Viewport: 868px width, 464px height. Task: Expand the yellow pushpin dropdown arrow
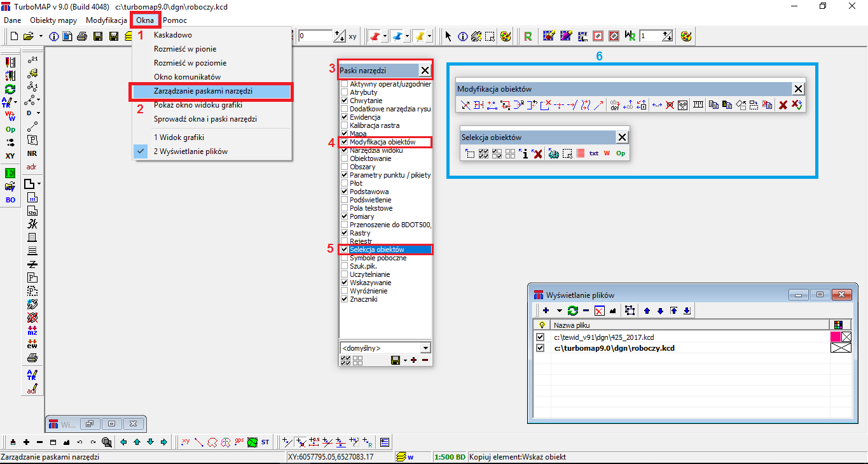(430, 36)
